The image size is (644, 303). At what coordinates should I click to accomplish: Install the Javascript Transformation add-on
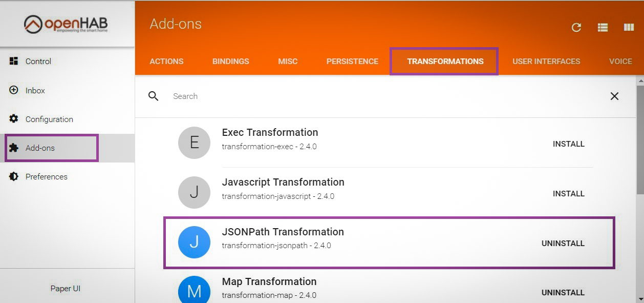(x=569, y=194)
